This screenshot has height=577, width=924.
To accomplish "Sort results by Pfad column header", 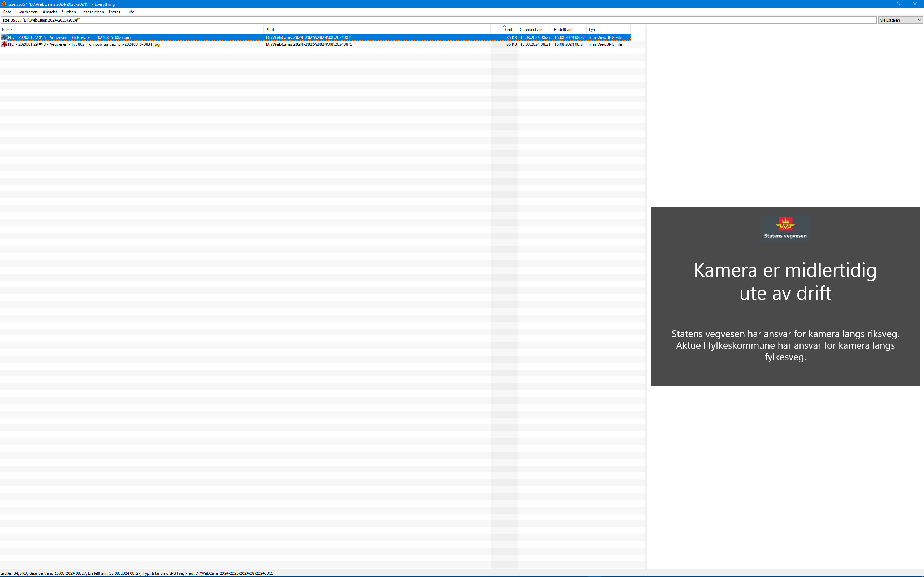I will (x=376, y=29).
